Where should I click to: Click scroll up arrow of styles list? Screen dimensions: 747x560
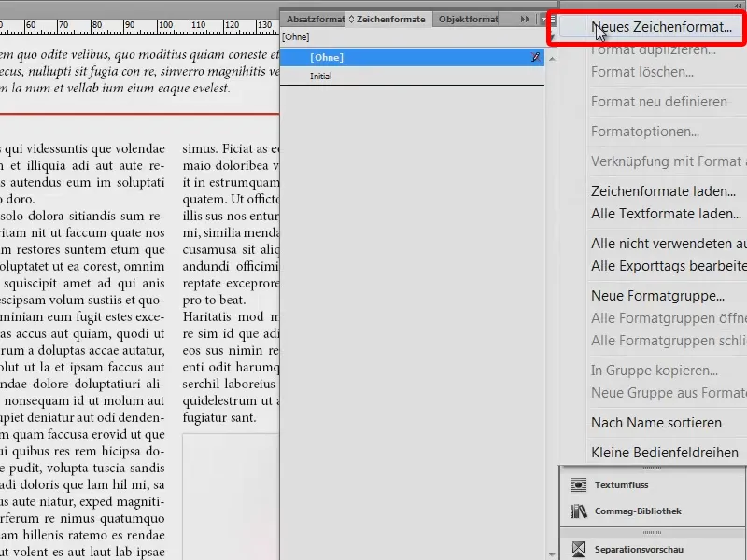coord(552,59)
